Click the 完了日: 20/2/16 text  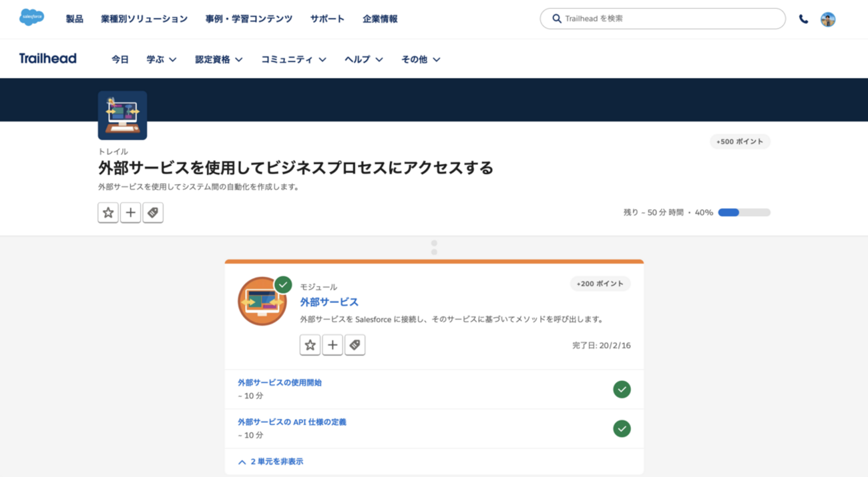[602, 346]
